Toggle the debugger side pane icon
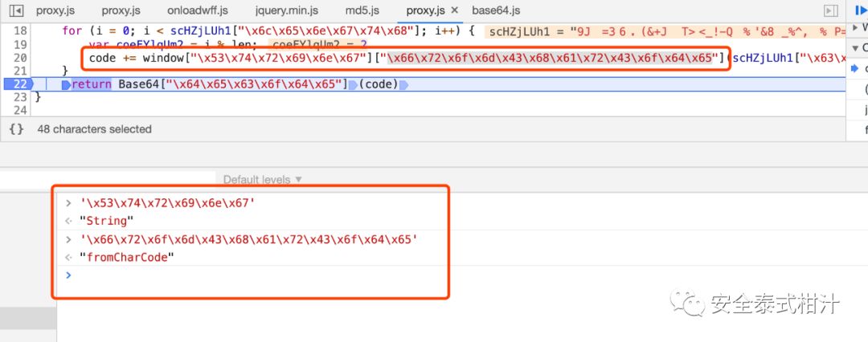The image size is (868, 342). pos(831,10)
